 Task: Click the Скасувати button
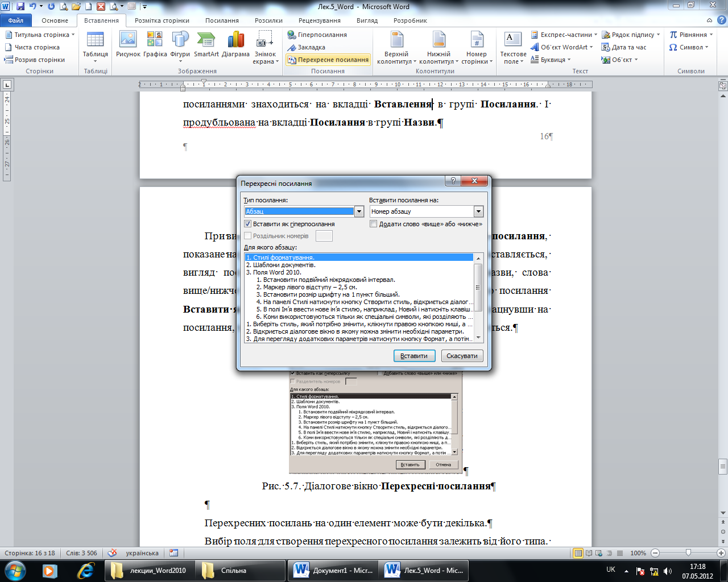point(462,356)
